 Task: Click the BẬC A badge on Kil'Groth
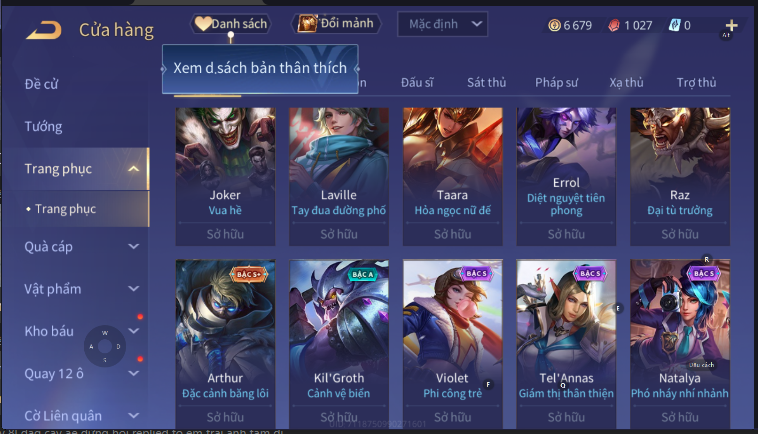click(x=363, y=274)
